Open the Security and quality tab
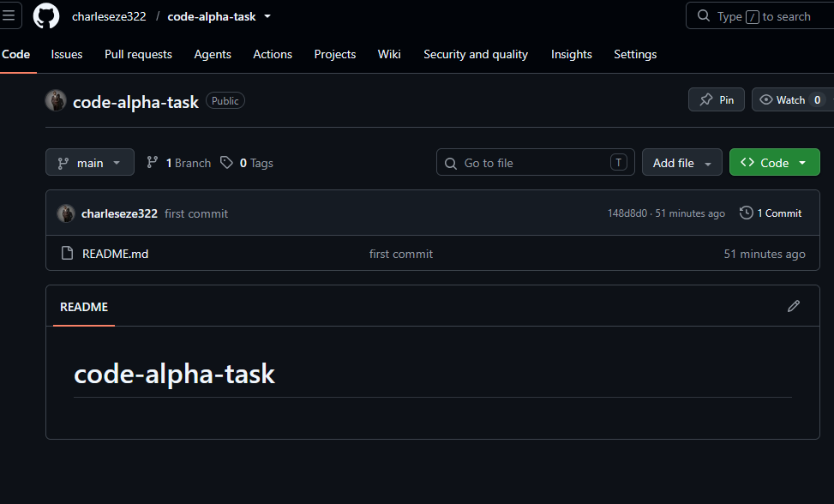This screenshot has height=504, width=834. coord(476,54)
